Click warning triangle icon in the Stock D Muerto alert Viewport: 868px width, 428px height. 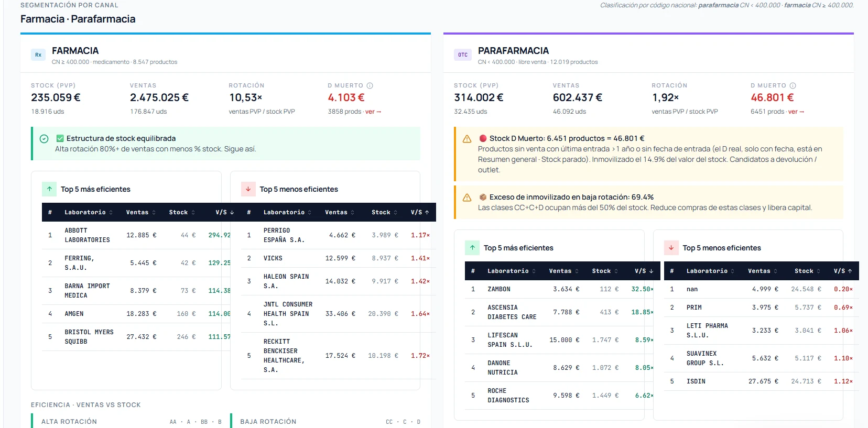(x=467, y=139)
